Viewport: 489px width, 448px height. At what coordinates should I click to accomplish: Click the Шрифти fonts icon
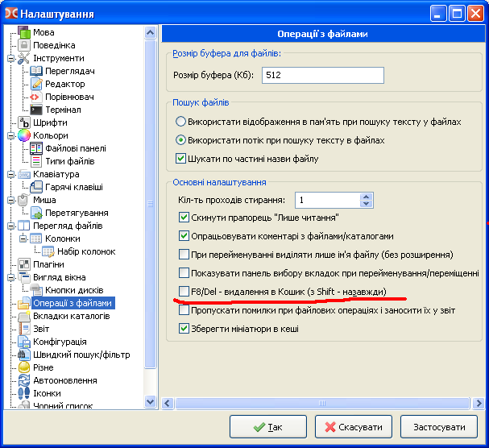(23, 122)
